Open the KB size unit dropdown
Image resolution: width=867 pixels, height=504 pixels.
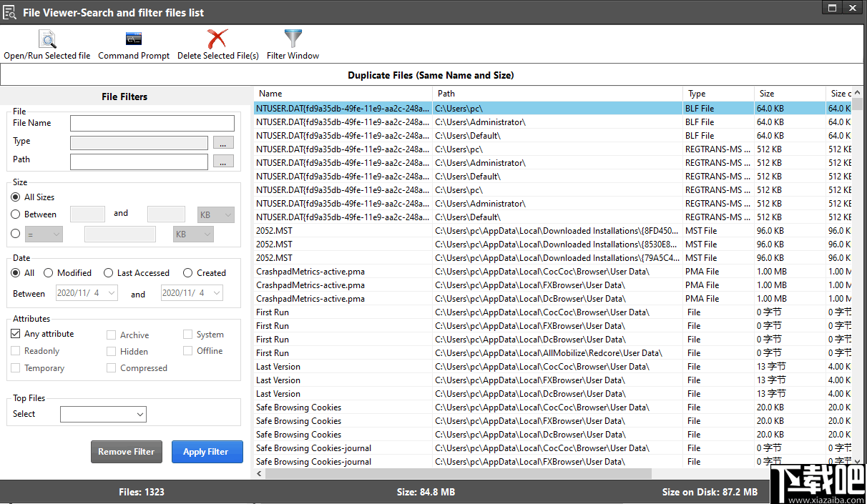(x=215, y=214)
